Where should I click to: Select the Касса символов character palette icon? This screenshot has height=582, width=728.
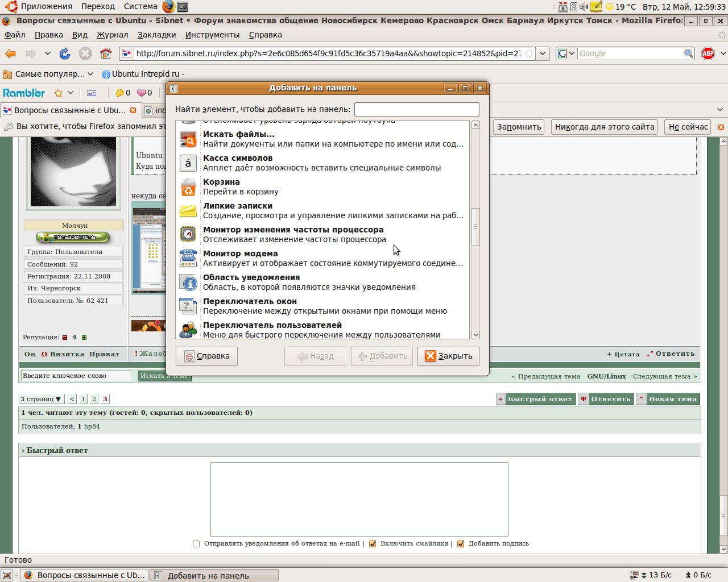click(188, 163)
